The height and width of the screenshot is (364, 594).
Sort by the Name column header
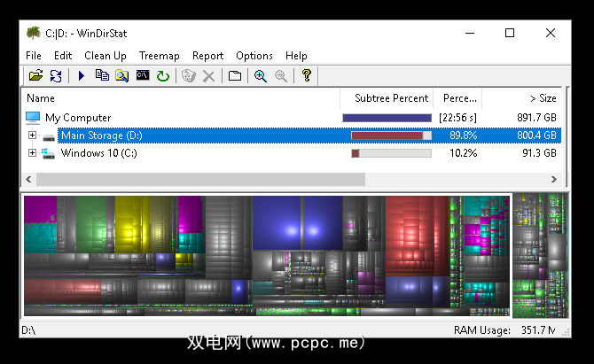tap(181, 98)
